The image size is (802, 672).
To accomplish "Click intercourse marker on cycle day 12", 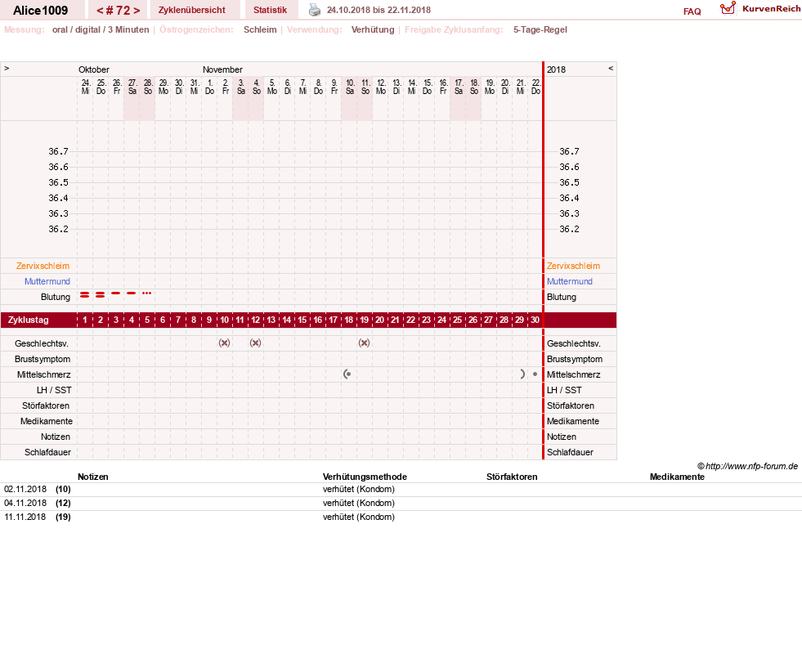I will coord(256,343).
